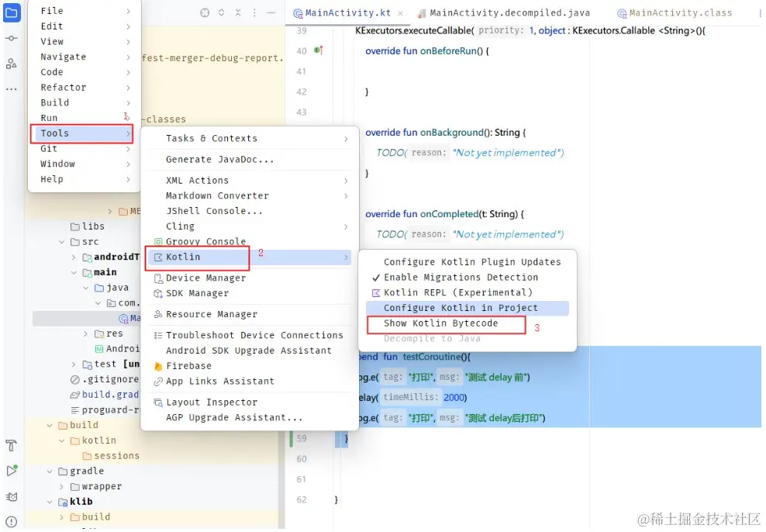Open the Logcat cat icon
This screenshot has height=532, width=766.
coord(11,497)
